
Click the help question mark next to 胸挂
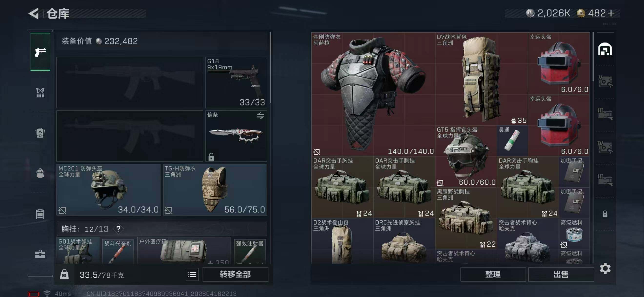[118, 229]
